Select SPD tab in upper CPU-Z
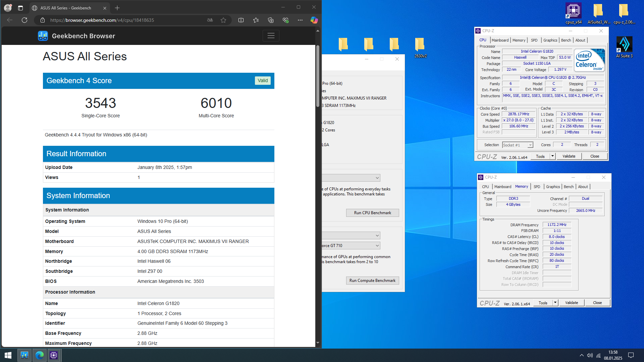 tap(534, 40)
